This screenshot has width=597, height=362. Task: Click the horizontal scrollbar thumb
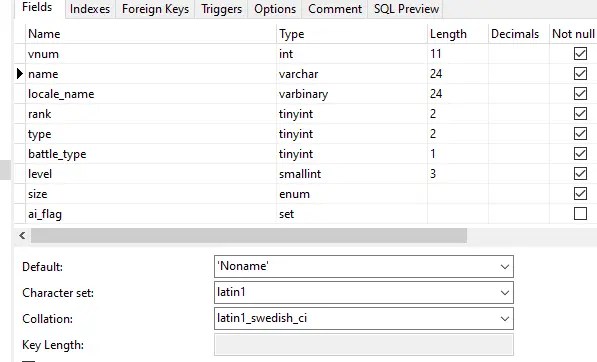pyautogui.click(x=249, y=236)
